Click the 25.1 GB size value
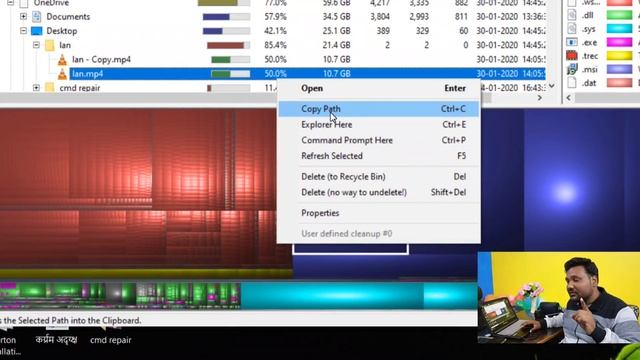The height and width of the screenshot is (360, 640). click(336, 31)
